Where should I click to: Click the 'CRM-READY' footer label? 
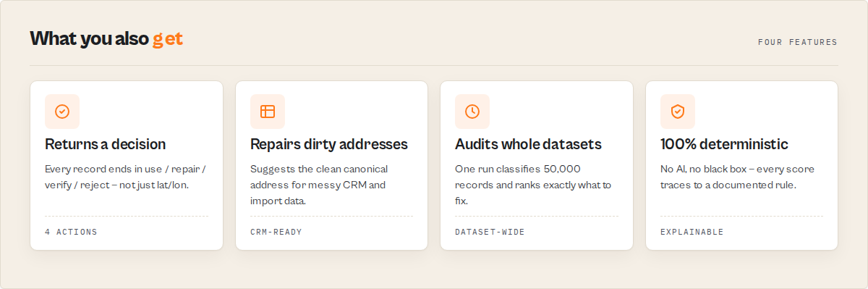point(276,232)
